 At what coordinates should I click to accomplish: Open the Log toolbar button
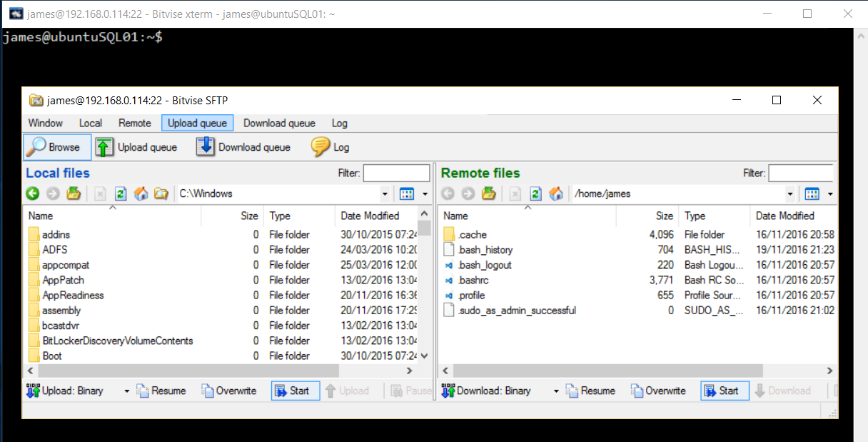(330, 147)
